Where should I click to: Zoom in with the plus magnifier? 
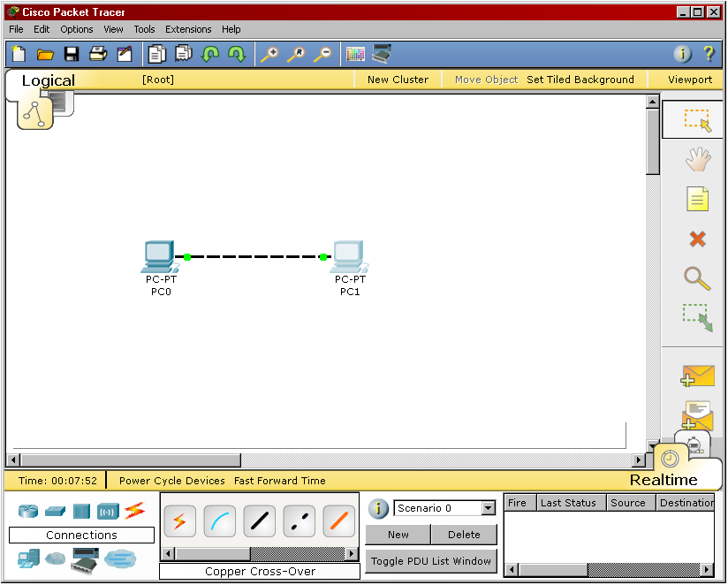tap(269, 54)
